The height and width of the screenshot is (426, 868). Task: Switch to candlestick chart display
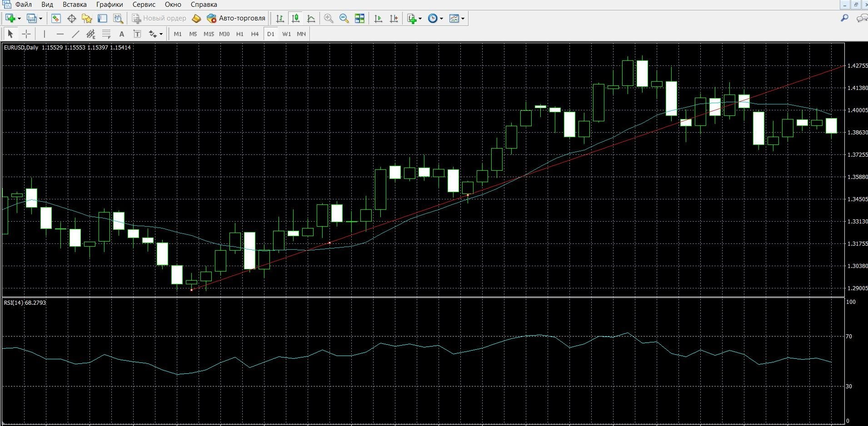click(295, 19)
